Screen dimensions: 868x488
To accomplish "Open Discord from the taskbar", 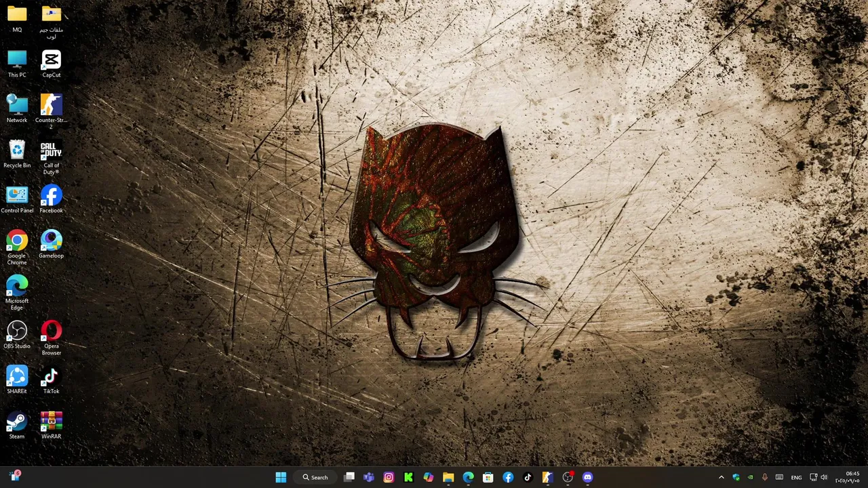I will coord(587,477).
